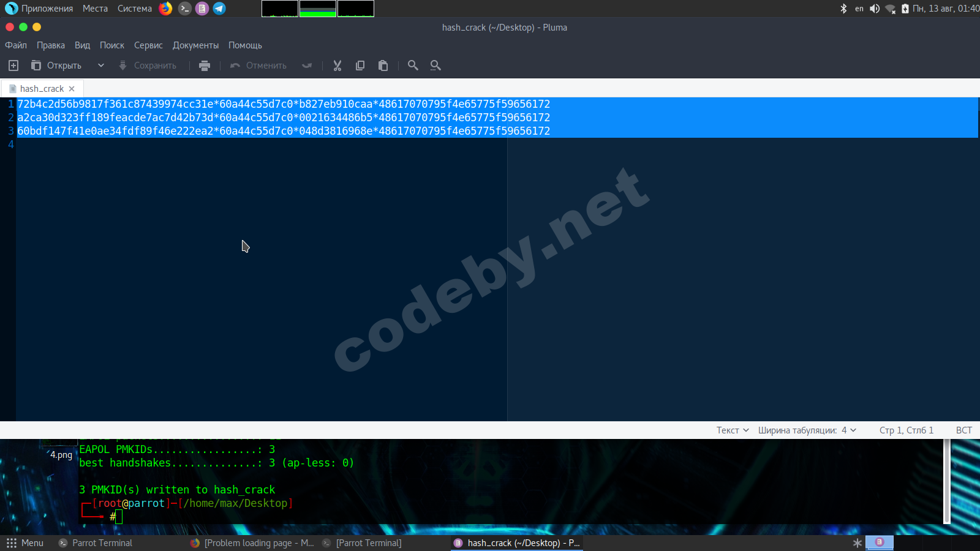Viewport: 980px width, 551px height.
Task: Click the terminal window scrollbar
Action: pos(947,481)
